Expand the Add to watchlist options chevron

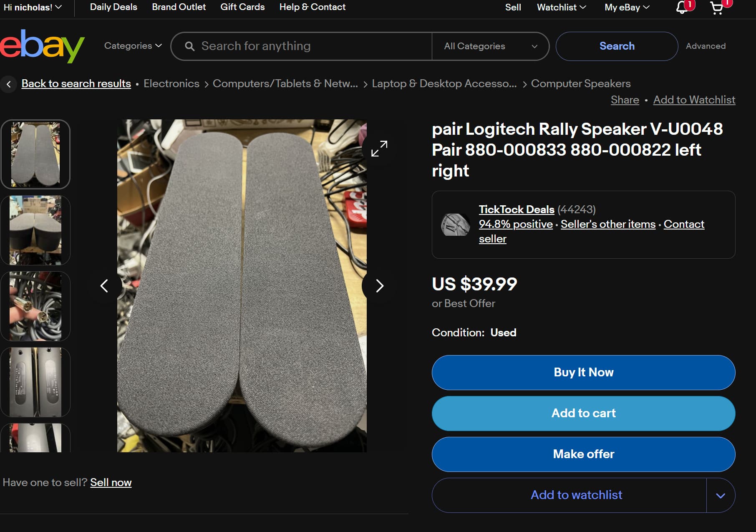point(721,495)
